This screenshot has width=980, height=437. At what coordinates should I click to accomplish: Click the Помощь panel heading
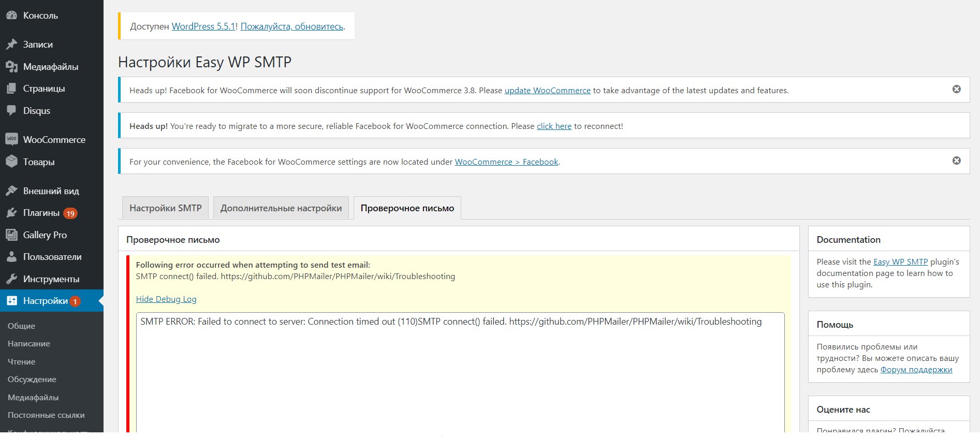(x=835, y=325)
